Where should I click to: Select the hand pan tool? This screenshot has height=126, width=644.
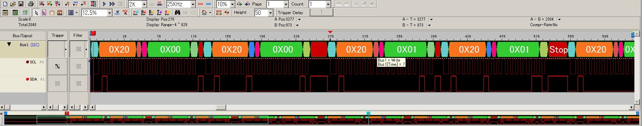(x=52, y=13)
